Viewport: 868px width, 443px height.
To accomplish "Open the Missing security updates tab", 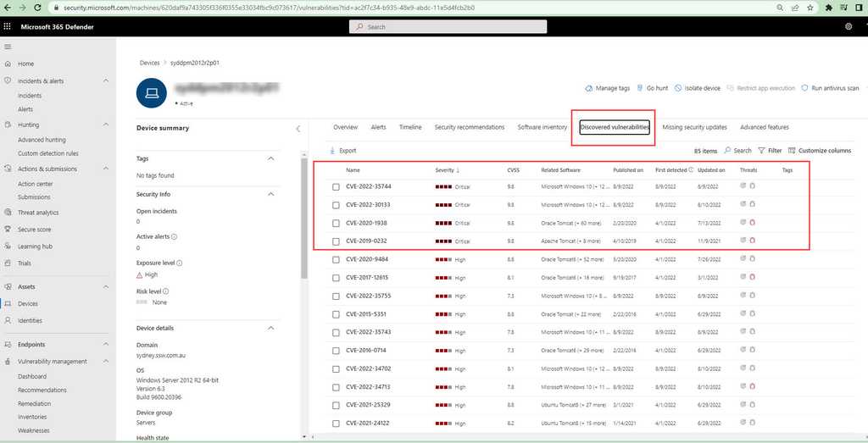I will (694, 127).
